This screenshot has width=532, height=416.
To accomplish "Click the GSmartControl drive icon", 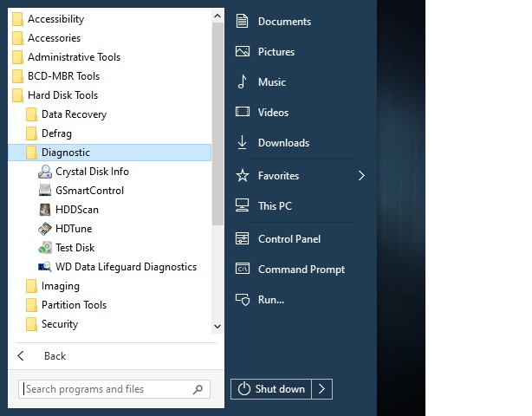I will point(45,191).
